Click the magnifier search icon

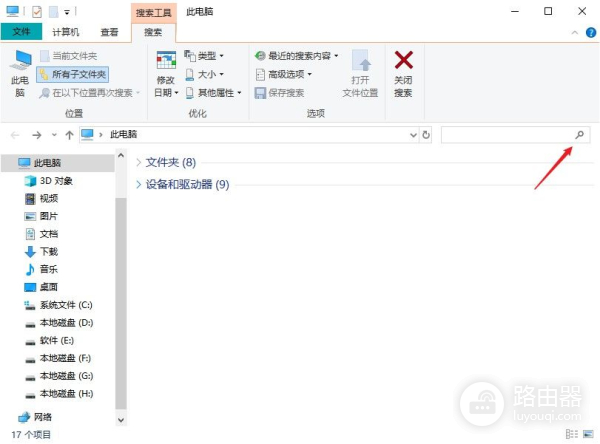(580, 135)
